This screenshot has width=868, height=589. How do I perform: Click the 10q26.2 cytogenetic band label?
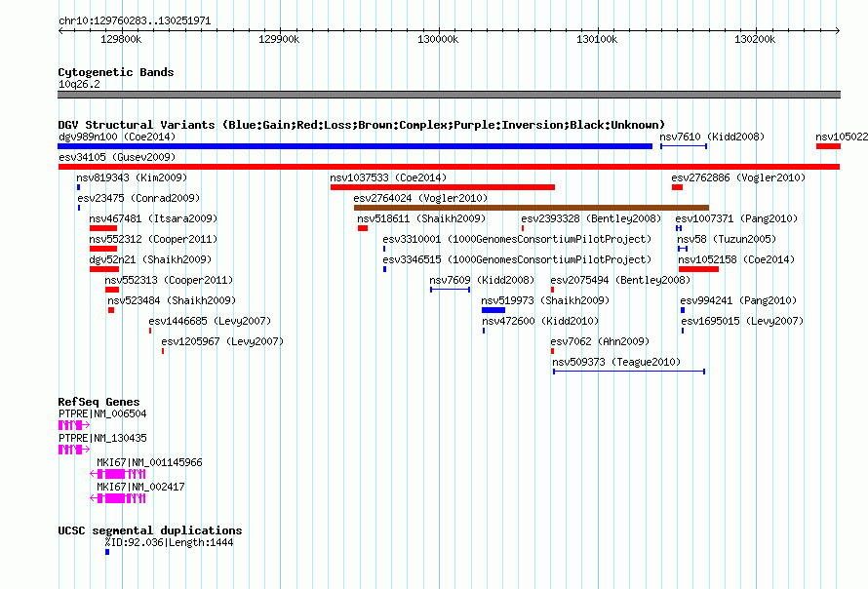(x=79, y=84)
